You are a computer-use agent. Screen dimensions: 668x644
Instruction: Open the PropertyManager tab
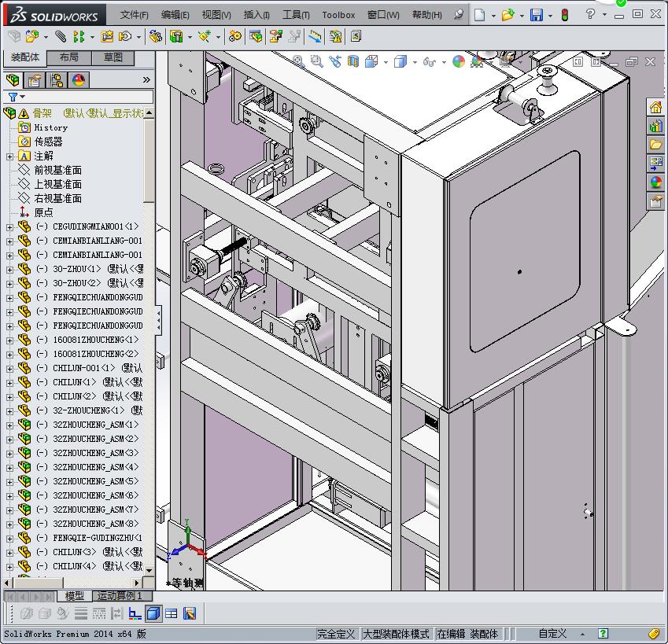point(35,80)
